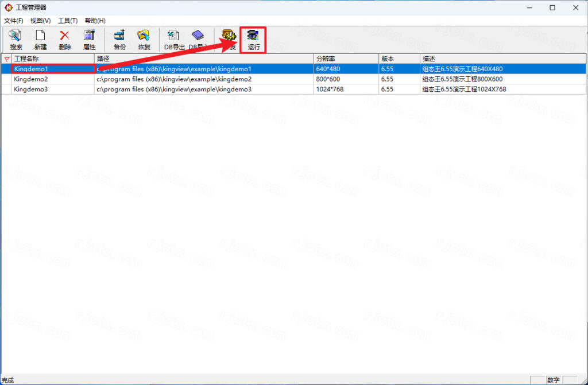Open project 属性 properties icon
Viewport: 588px width, 385px height.
click(x=89, y=40)
